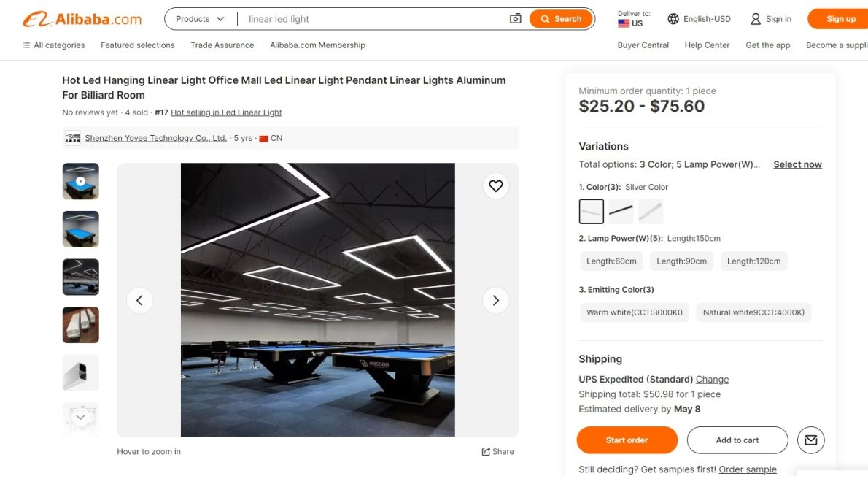Open the Trade Assurance menu item
The height and width of the screenshot is (495, 868).
222,45
